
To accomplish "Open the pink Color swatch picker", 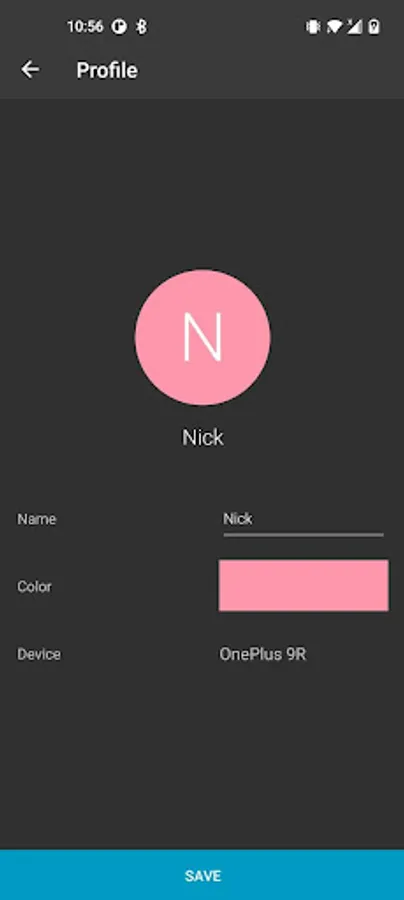I will 304,585.
